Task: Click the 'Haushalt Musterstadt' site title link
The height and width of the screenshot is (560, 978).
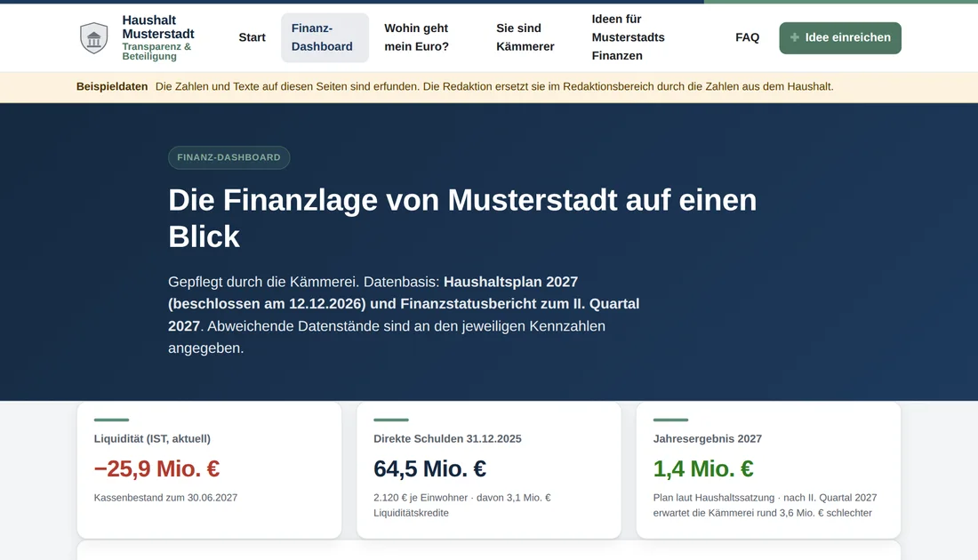Action: click(157, 28)
